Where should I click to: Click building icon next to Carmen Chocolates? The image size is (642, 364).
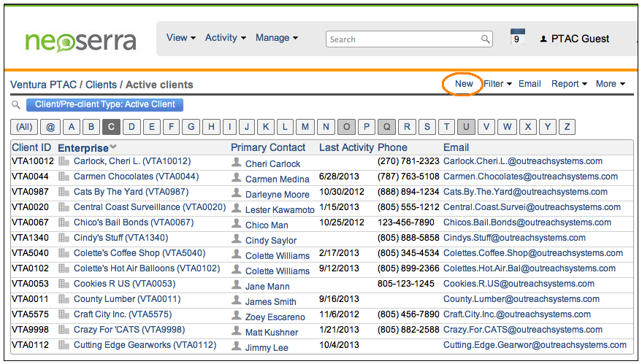pos(64,177)
